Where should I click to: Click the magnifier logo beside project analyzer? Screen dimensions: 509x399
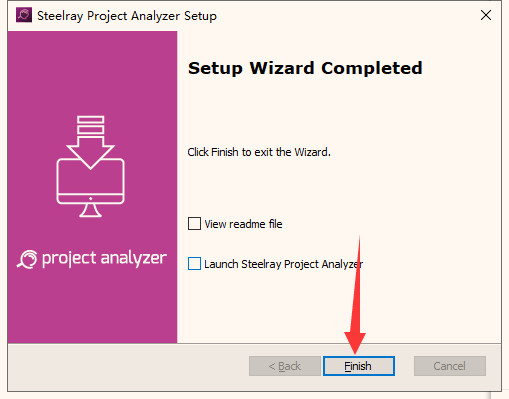point(27,259)
